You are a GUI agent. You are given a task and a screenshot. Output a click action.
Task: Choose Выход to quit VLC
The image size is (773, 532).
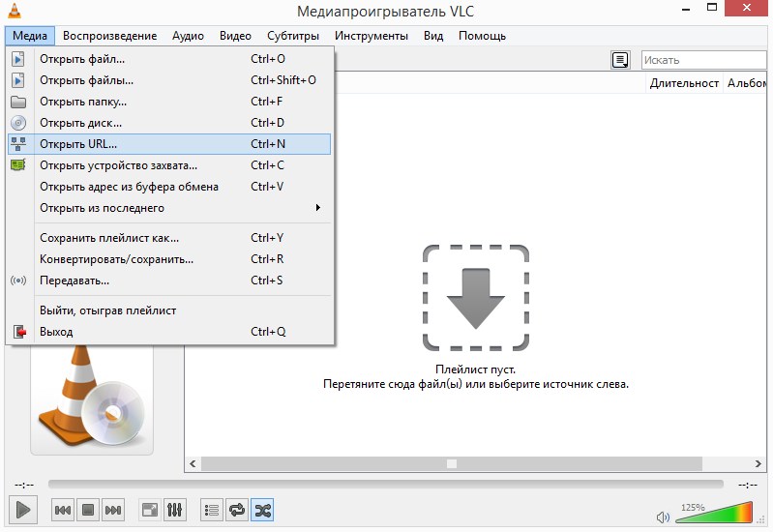pos(169,332)
